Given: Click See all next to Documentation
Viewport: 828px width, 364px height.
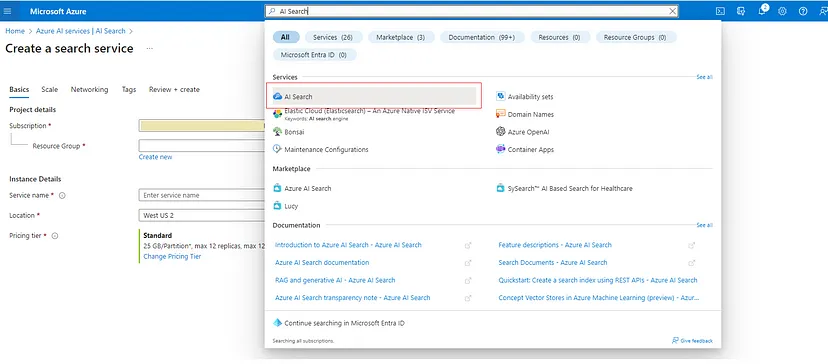Looking at the screenshot, I should 704,225.
